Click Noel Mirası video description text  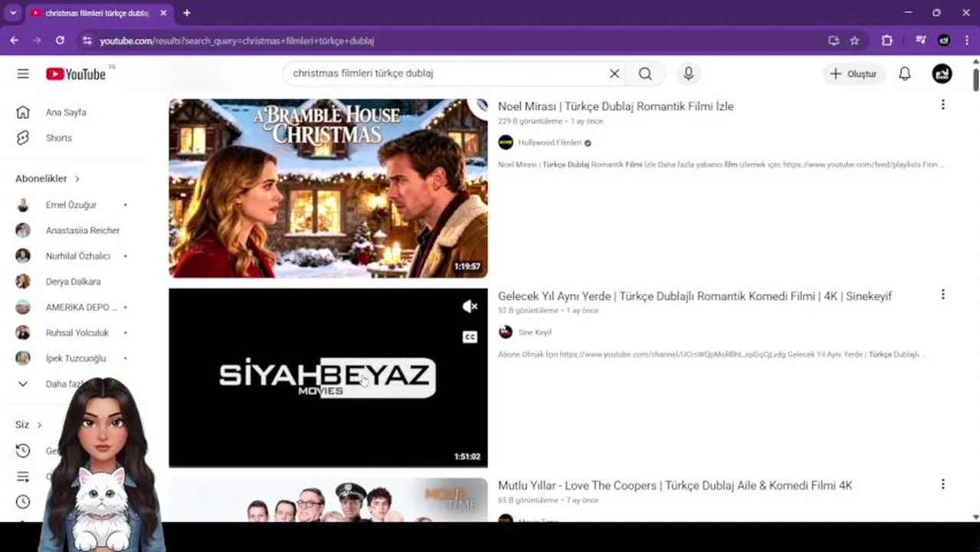[721, 164]
